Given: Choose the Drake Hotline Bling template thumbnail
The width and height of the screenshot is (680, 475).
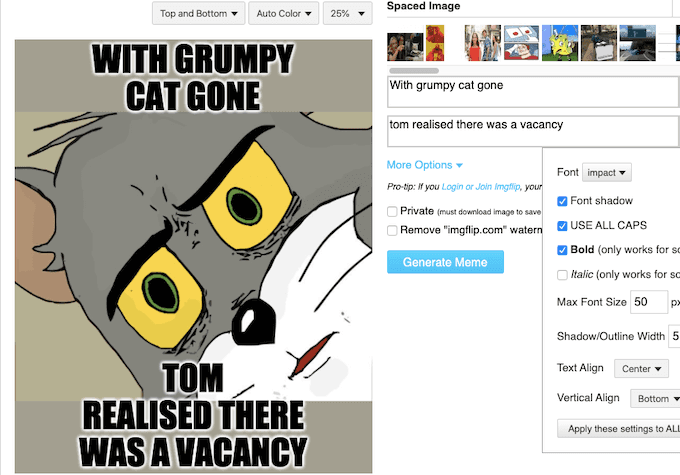Looking at the screenshot, I should click(435, 43).
